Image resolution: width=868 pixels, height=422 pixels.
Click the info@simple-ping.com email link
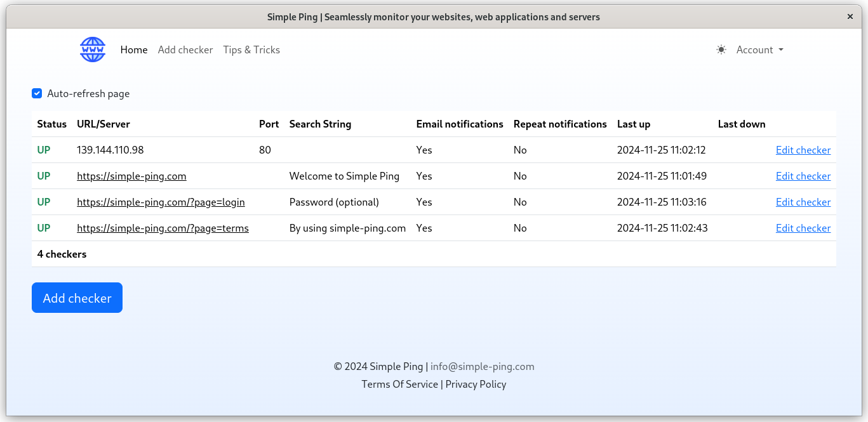(482, 366)
